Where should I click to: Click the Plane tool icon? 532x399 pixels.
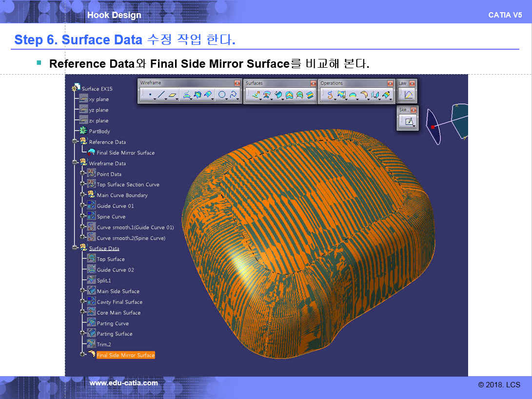(173, 95)
